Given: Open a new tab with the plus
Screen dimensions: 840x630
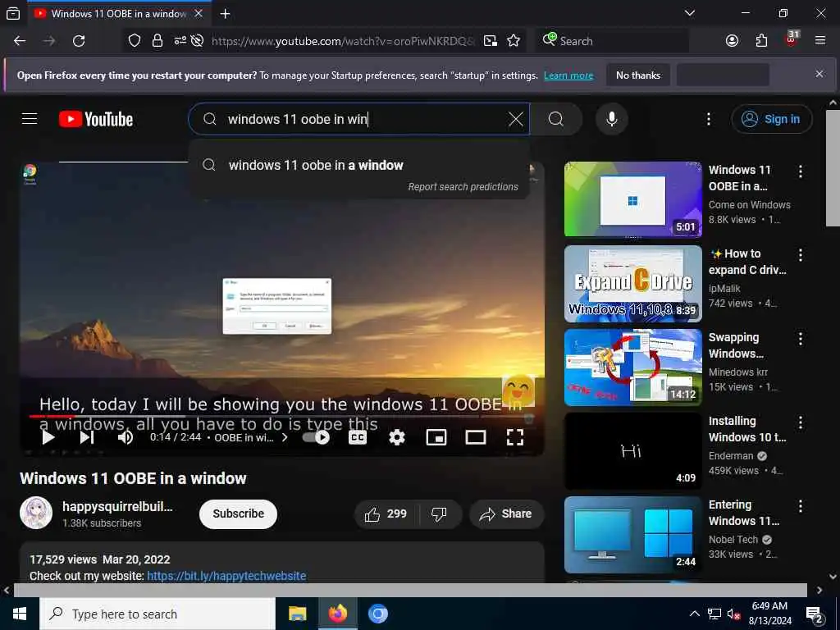Looking at the screenshot, I should [225, 14].
